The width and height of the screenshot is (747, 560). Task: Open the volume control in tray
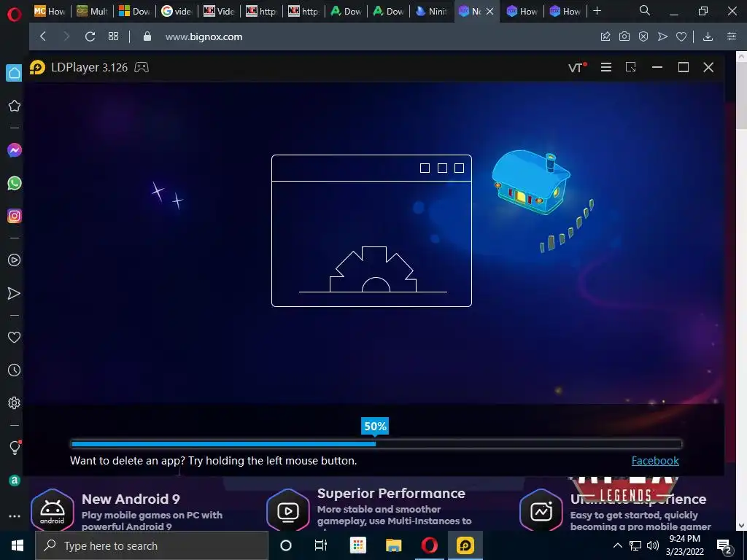(x=653, y=545)
